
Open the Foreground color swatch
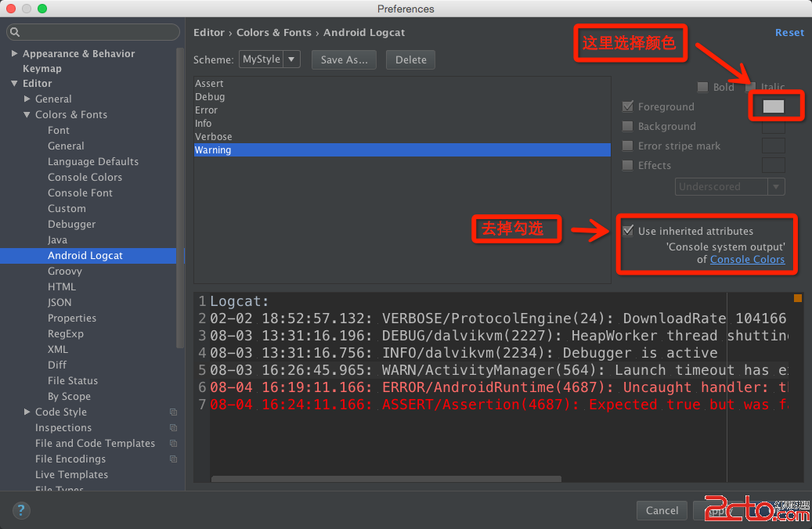coord(773,106)
